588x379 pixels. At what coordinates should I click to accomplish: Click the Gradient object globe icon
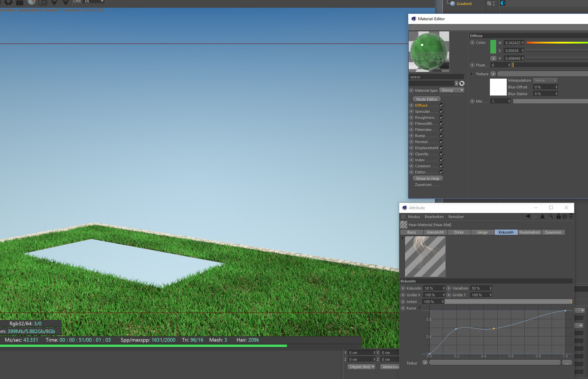click(453, 4)
